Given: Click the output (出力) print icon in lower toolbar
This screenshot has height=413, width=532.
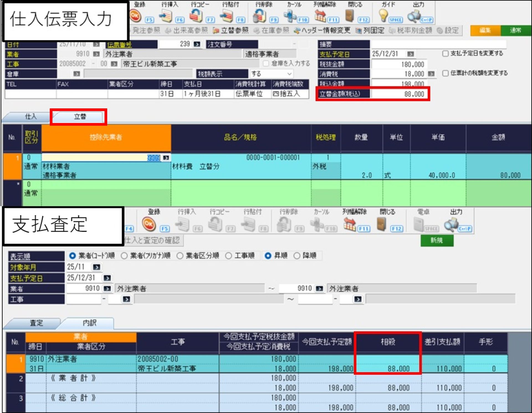Looking at the screenshot, I should pyautogui.click(x=451, y=225).
